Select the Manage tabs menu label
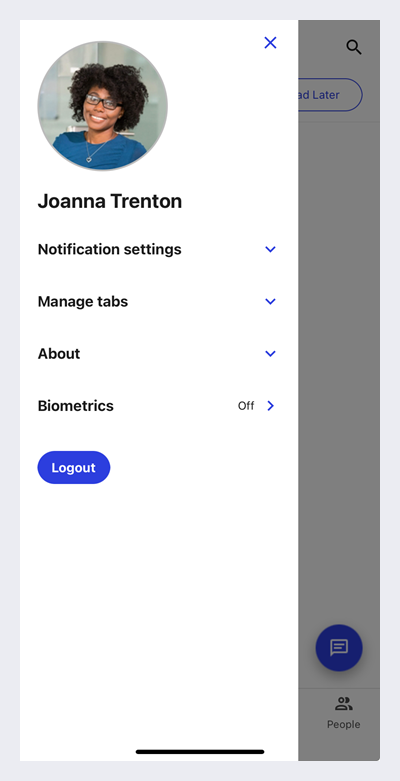Viewport: 400px width, 781px height. point(83,301)
